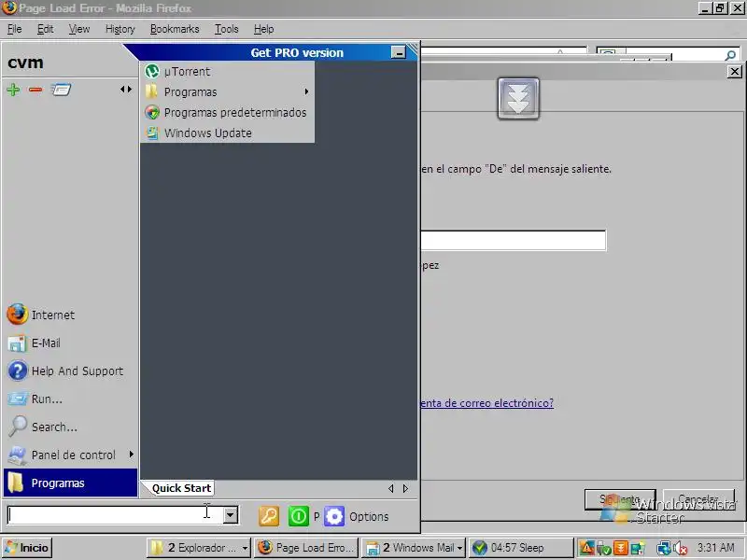Follow the correo electrónico help link
The height and width of the screenshot is (560, 747).
486,403
